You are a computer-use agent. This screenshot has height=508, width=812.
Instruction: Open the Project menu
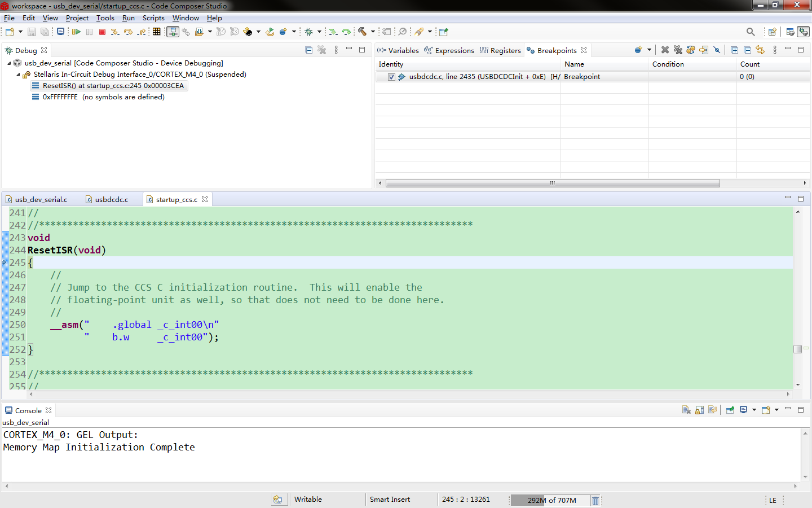point(77,18)
